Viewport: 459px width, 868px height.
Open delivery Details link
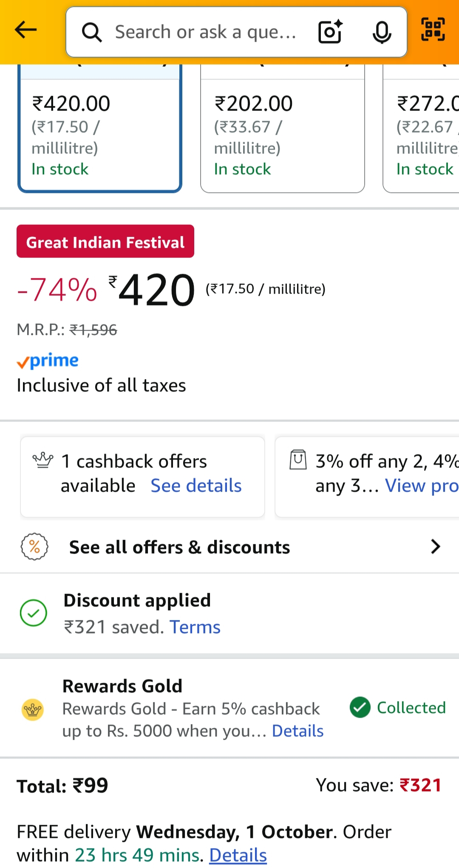pyautogui.click(x=238, y=855)
